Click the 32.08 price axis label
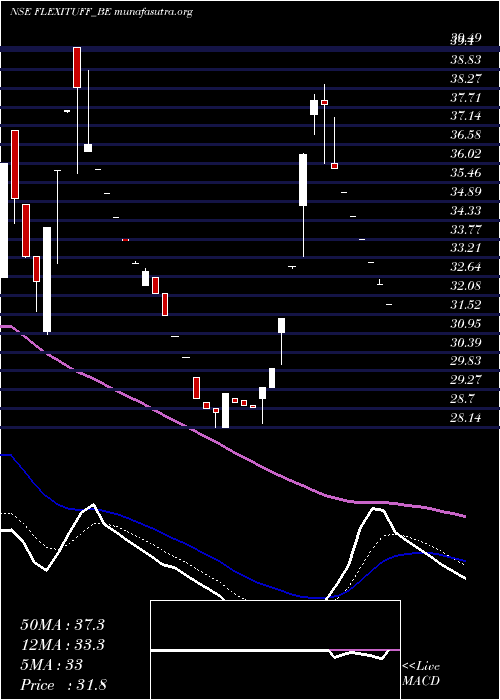 click(466, 286)
